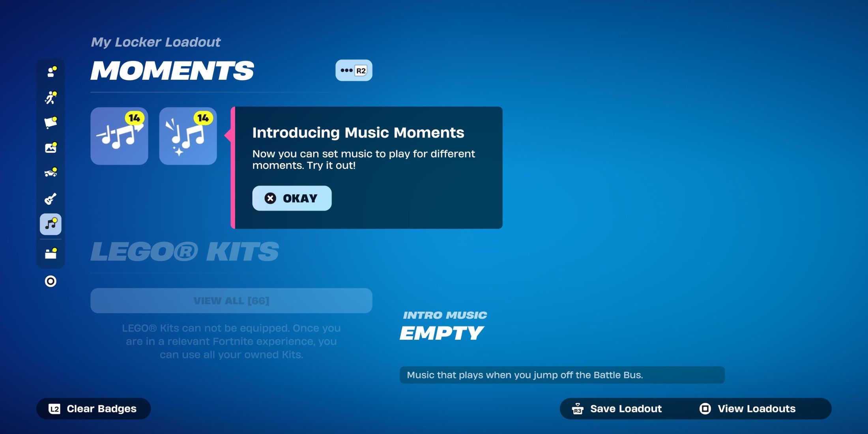This screenshot has width=868, height=434.
Task: Select the flag/banner icon in sidebar
Action: 51,123
